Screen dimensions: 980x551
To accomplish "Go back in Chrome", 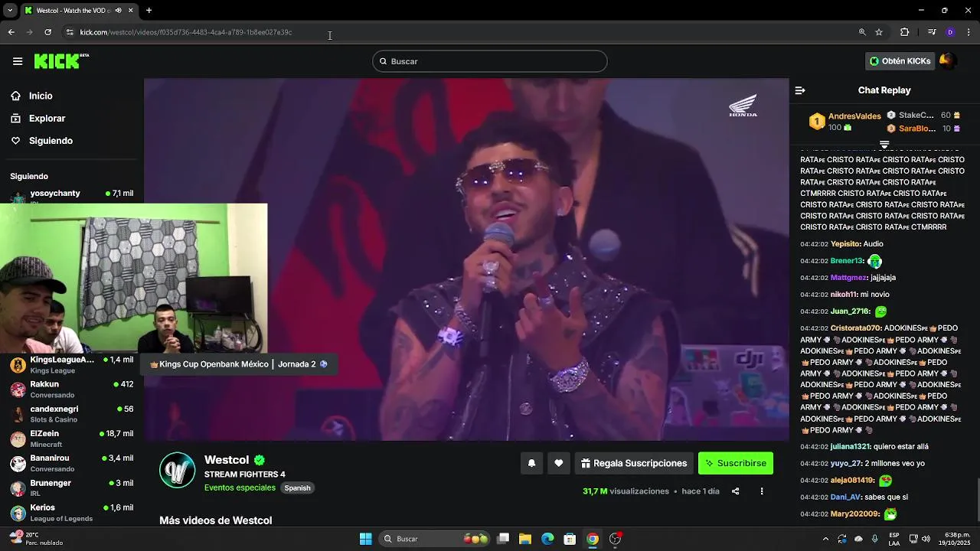I will (11, 32).
